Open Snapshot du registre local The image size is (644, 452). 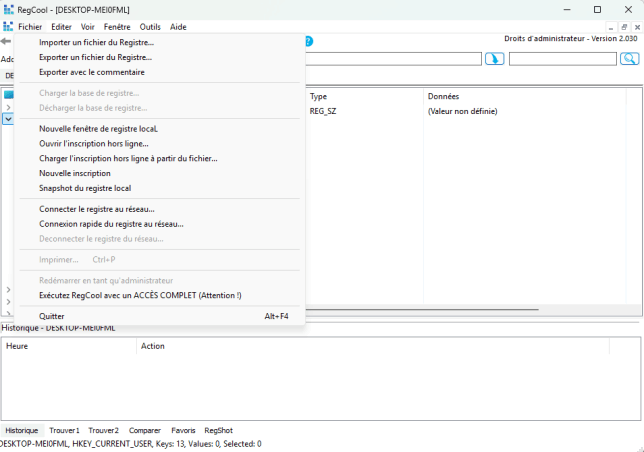tap(85, 188)
